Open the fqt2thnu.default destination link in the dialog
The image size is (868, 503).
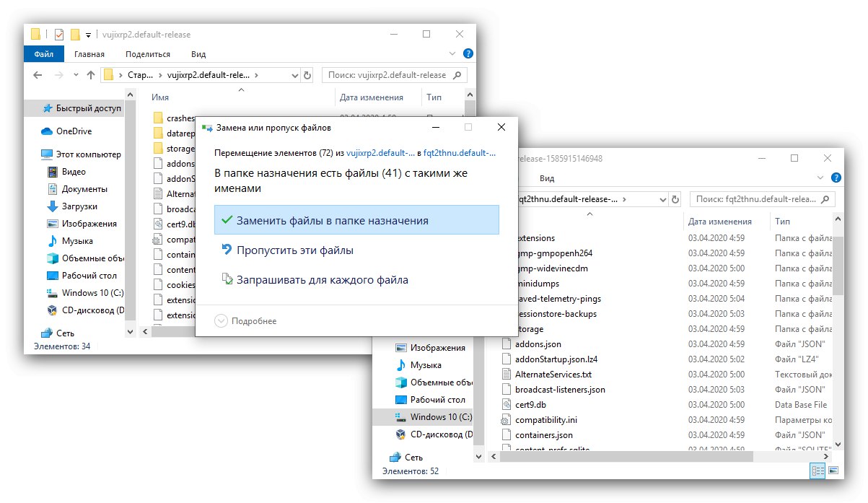click(460, 153)
